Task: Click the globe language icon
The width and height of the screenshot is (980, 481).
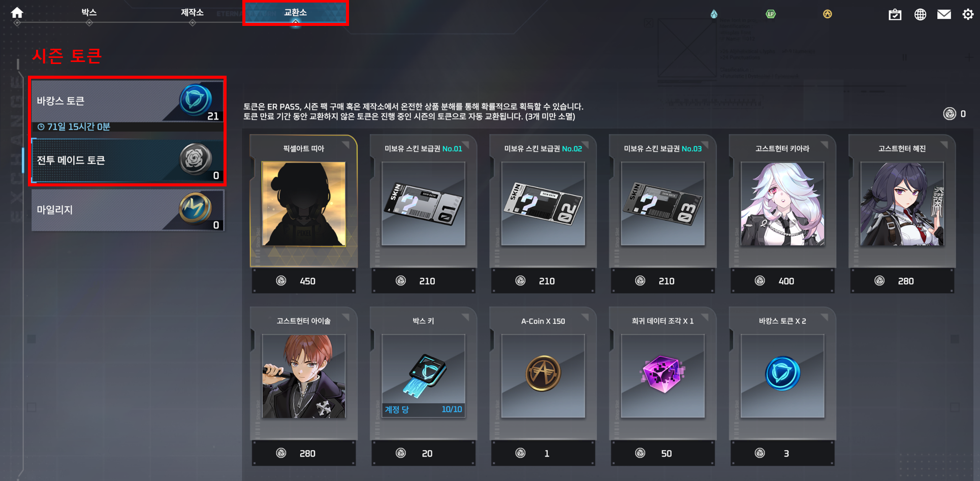Action: click(920, 14)
